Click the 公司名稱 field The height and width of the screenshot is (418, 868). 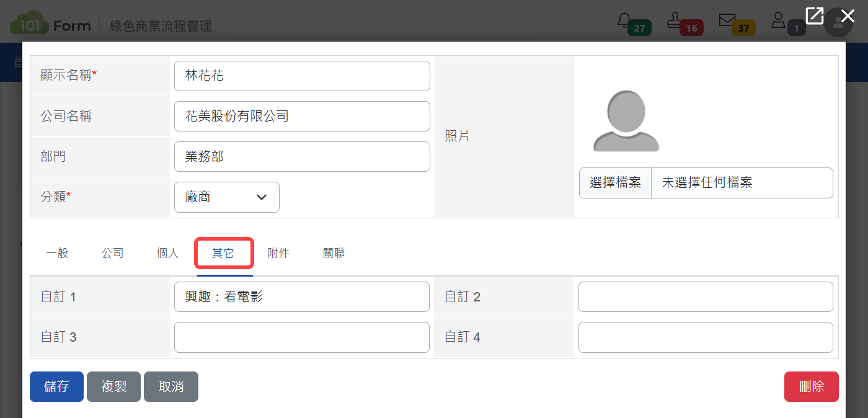[x=302, y=116]
